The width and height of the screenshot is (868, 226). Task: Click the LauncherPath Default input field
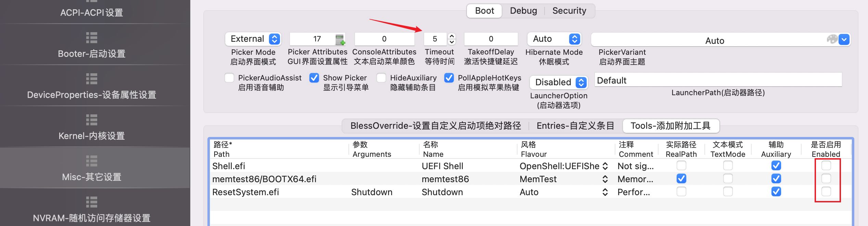click(x=718, y=80)
